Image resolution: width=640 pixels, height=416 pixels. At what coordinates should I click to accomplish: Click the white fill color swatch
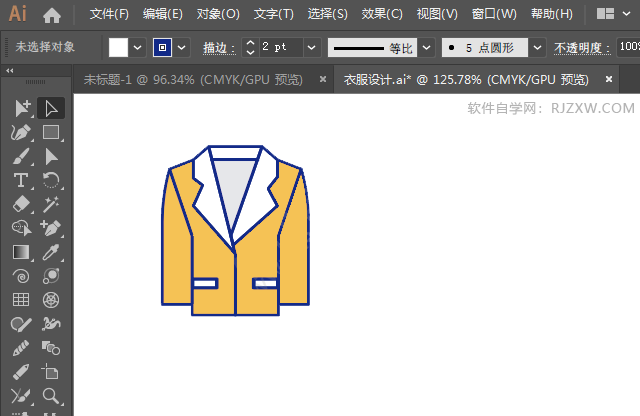(x=119, y=47)
